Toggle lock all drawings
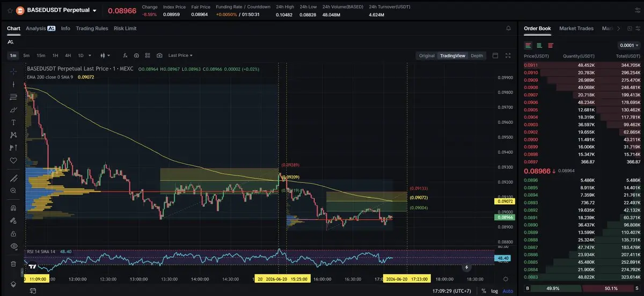This screenshot has height=296, width=644. [13, 234]
